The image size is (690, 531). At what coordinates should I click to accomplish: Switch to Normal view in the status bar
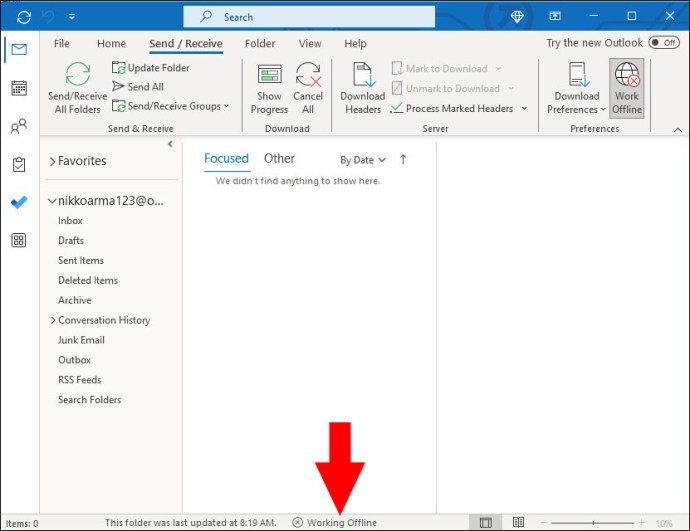point(486,523)
